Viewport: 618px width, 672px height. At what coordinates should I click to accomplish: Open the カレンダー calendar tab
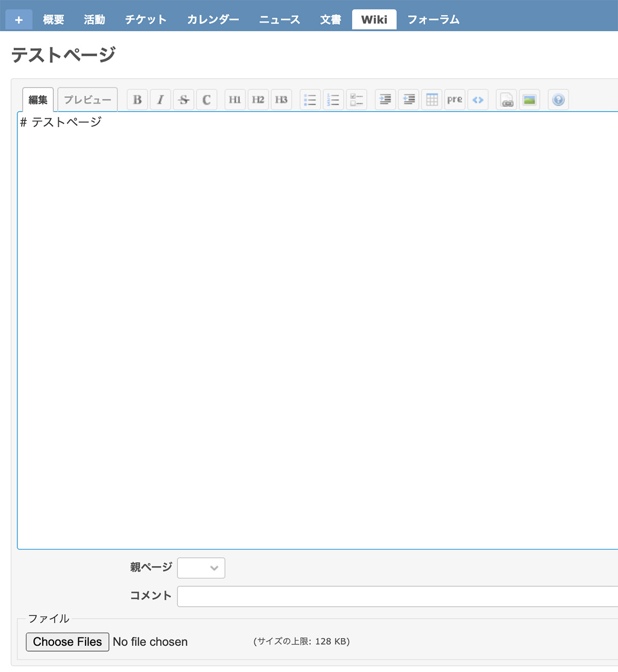point(213,20)
